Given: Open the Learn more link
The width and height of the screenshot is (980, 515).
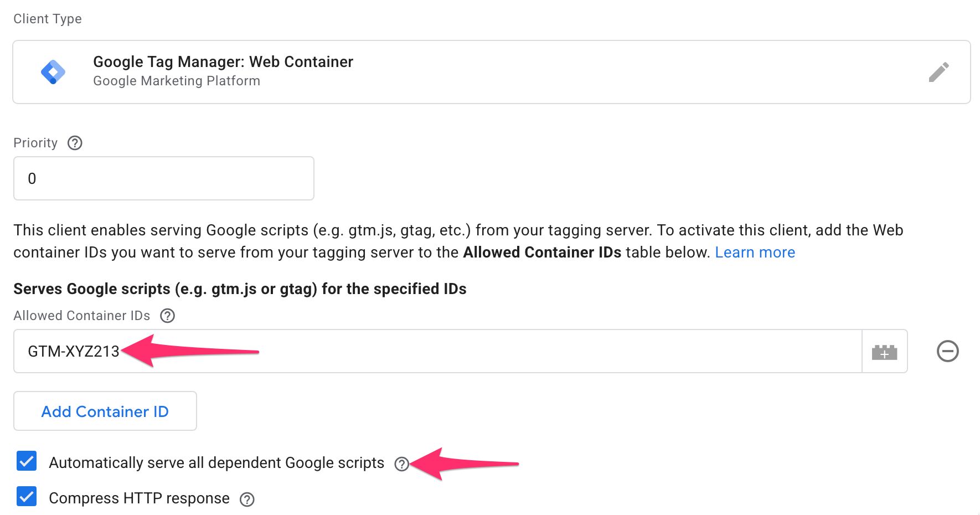Looking at the screenshot, I should click(x=755, y=253).
